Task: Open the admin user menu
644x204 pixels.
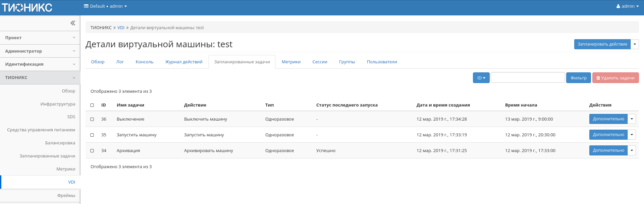Action: coord(627,6)
